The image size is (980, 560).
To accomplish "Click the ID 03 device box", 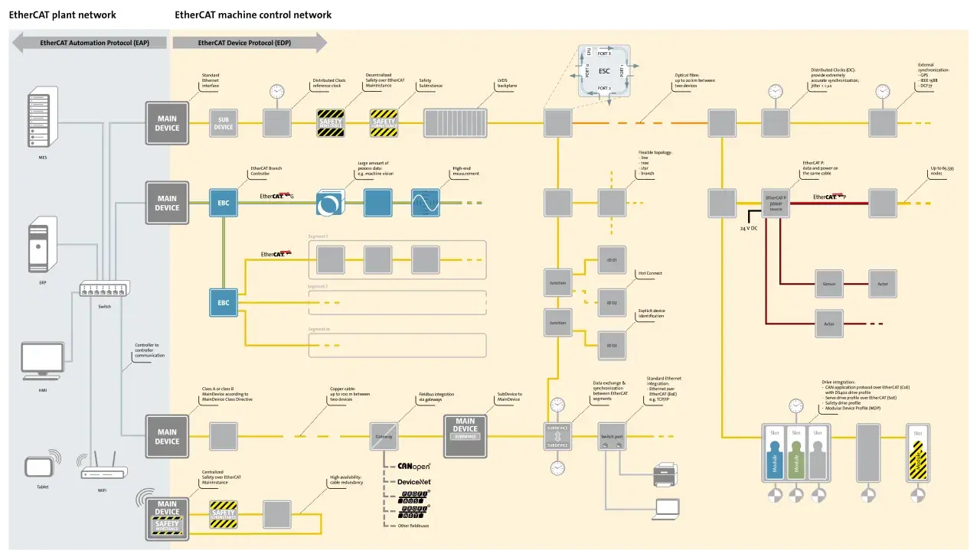I will 612,345.
